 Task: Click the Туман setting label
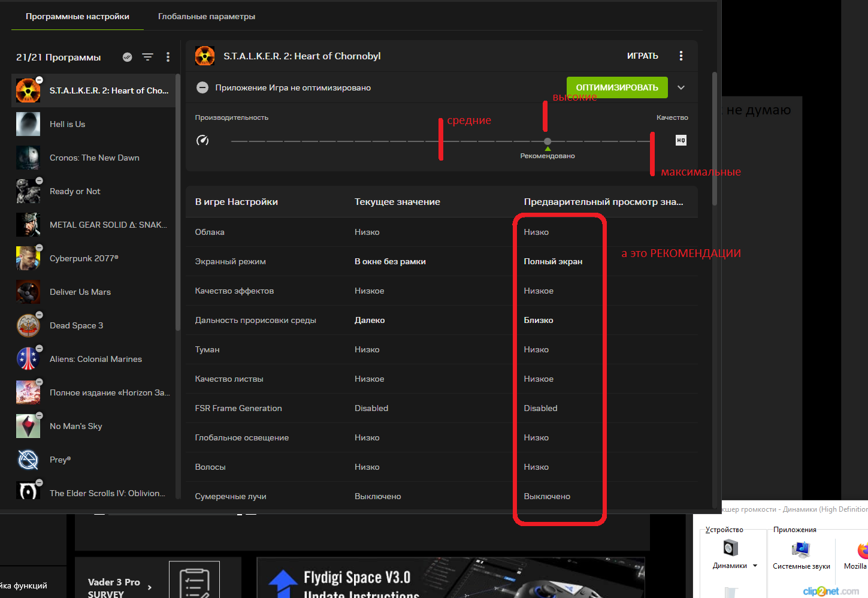point(207,349)
